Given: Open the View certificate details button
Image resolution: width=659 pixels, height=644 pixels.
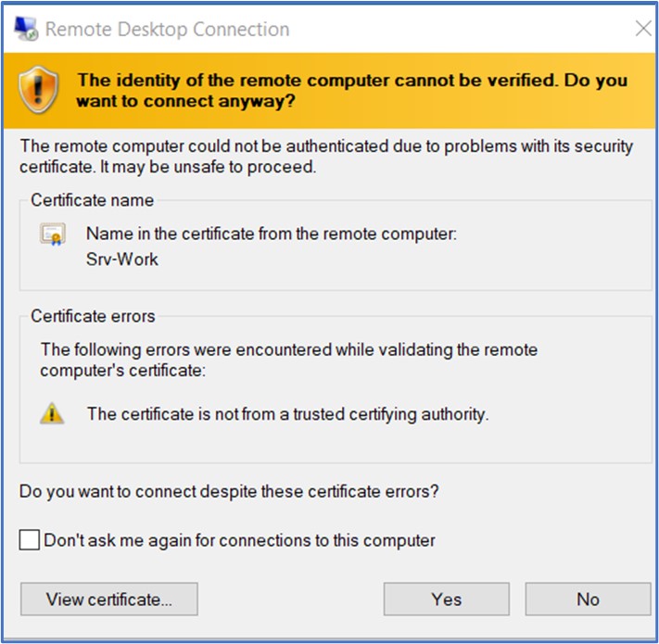Looking at the screenshot, I should (109, 600).
